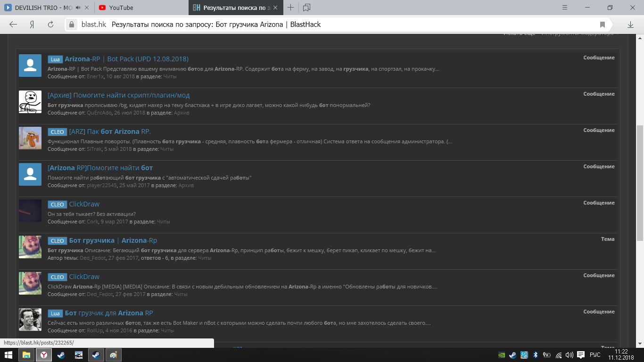Open the NVIDIA tray icon
This screenshot has height=362, width=644.
tap(502, 355)
